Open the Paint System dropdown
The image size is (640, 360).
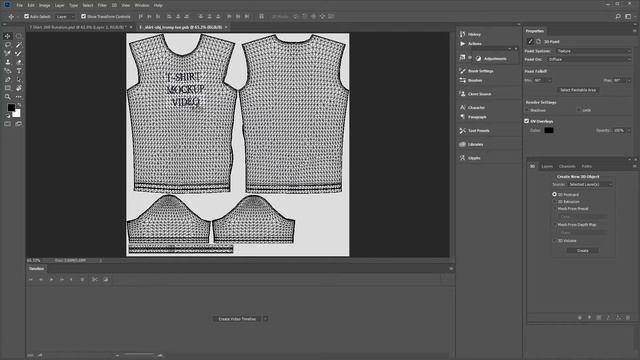[x=593, y=51]
